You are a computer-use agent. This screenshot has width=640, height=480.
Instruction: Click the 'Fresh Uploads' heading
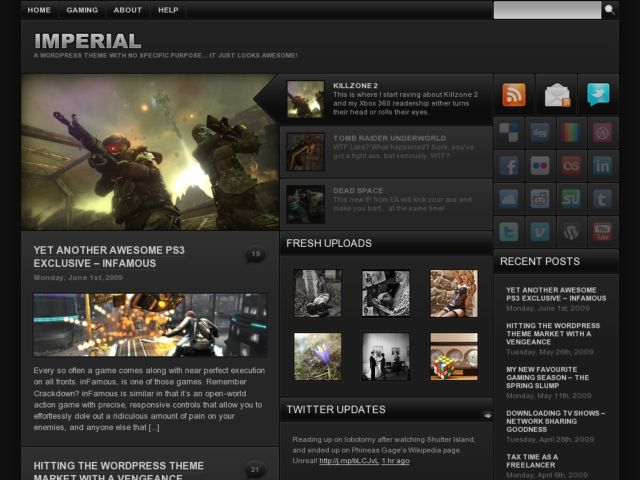coord(329,243)
